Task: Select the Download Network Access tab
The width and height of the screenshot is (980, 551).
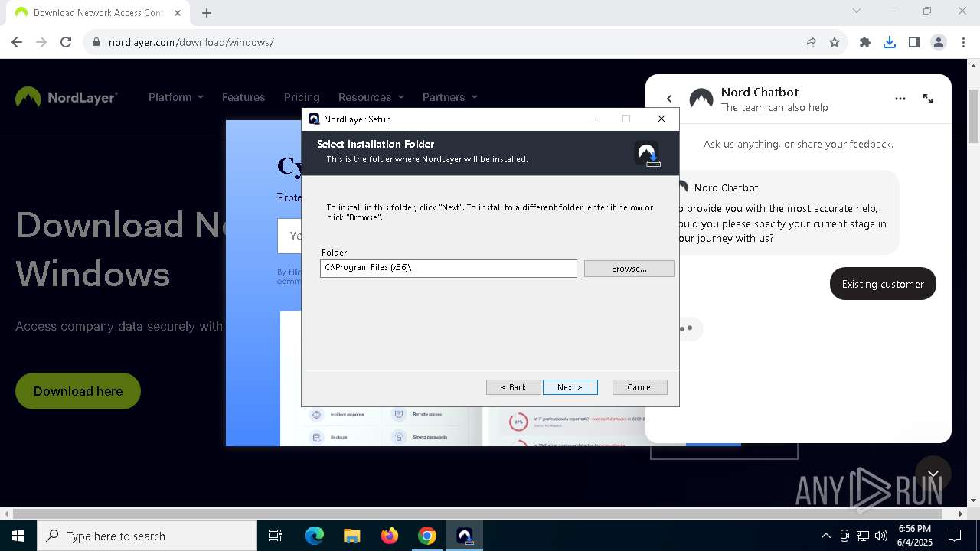Action: coord(98,12)
